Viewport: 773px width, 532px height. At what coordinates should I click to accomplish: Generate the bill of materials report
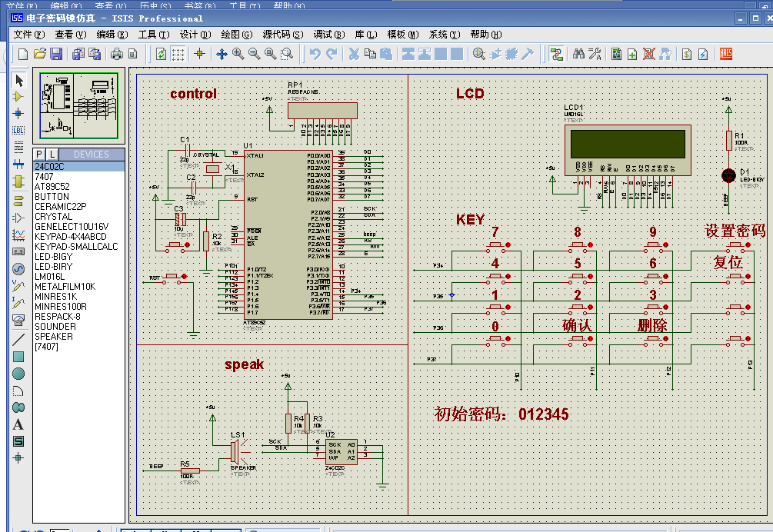tap(687, 54)
